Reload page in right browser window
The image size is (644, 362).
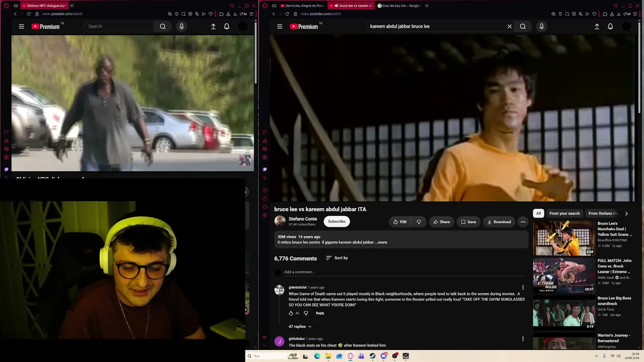point(287,14)
